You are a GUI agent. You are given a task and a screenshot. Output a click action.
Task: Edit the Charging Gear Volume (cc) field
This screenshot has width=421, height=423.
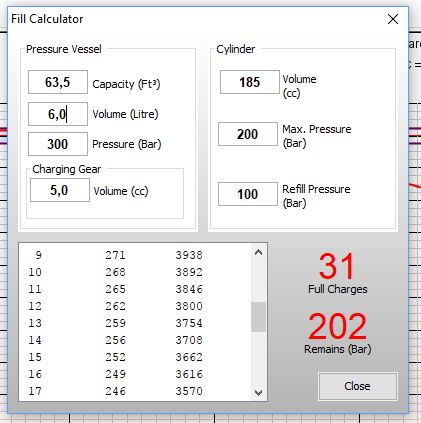pos(60,190)
